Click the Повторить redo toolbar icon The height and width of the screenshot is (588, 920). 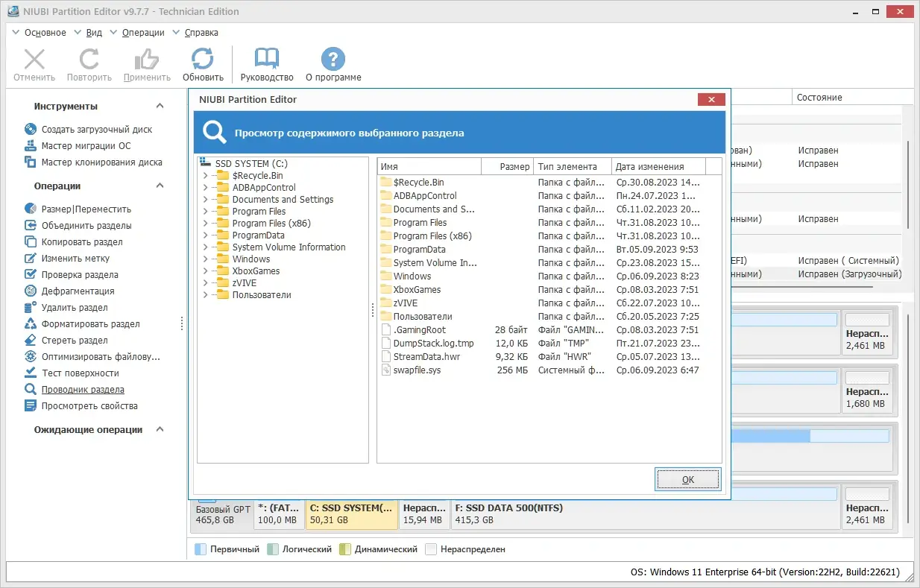tap(89, 59)
